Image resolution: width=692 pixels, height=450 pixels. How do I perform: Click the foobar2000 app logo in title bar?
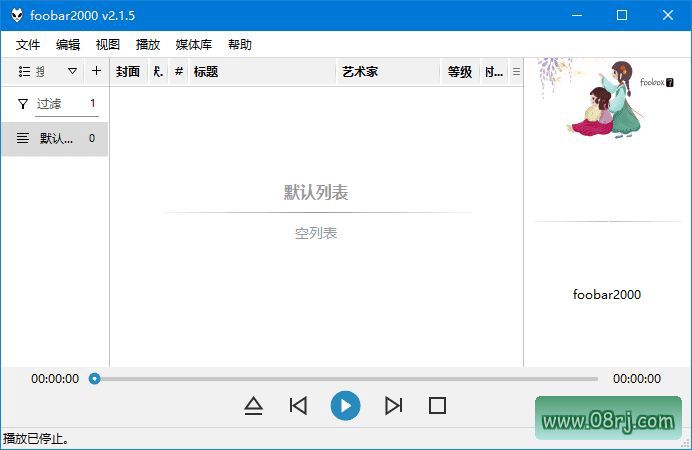coord(17,15)
